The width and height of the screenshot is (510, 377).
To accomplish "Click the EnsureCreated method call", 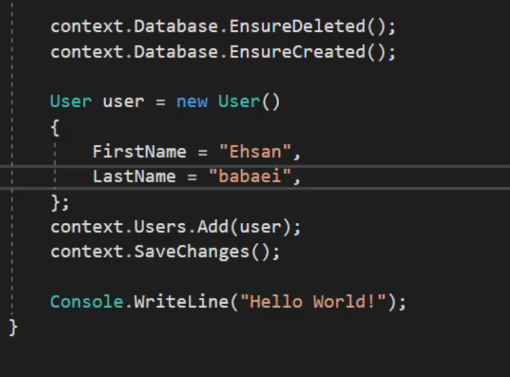I will pyautogui.click(x=297, y=52).
